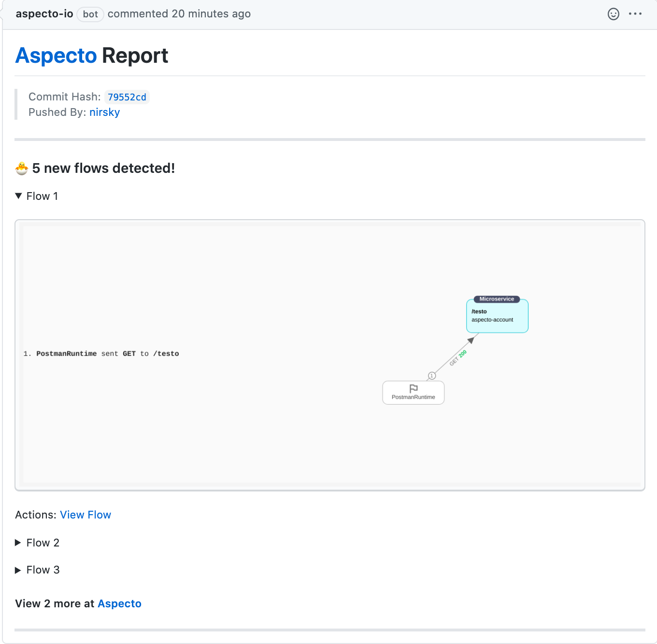
Task: Open the comment options kebab menu
Action: pyautogui.click(x=635, y=14)
